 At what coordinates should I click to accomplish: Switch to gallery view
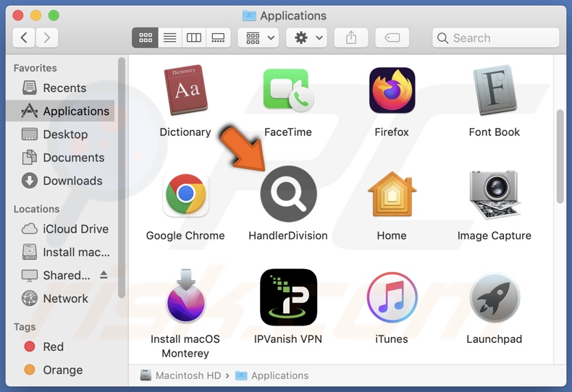[218, 38]
